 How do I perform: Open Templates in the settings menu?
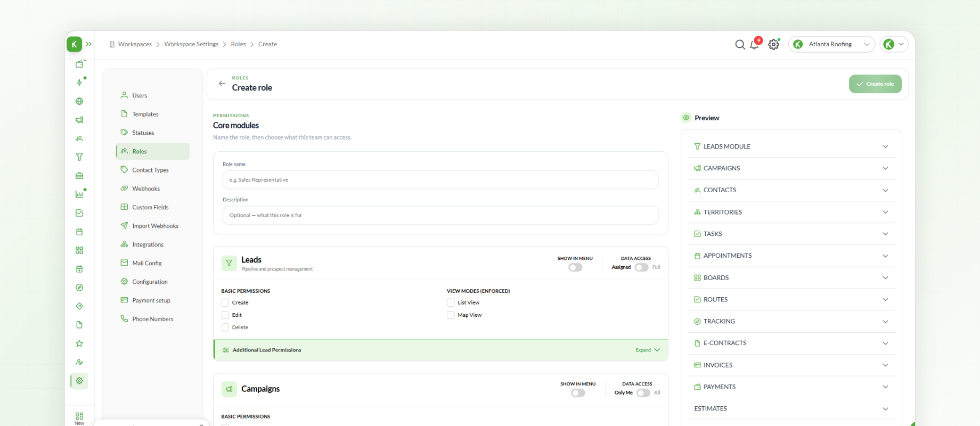pyautogui.click(x=153, y=114)
